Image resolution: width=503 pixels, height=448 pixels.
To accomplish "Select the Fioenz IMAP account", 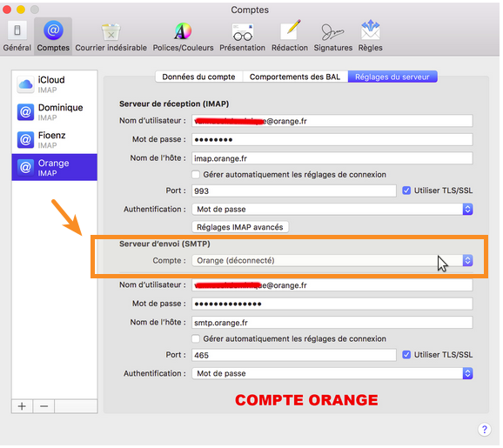I will point(55,140).
